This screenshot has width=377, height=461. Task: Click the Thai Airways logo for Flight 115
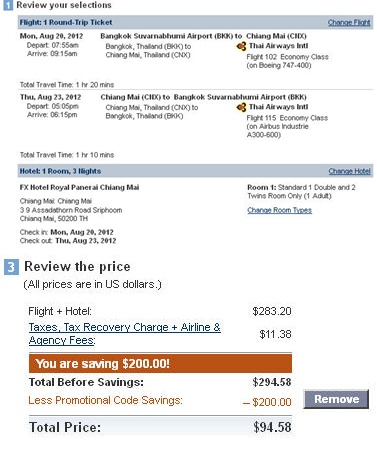(x=241, y=107)
